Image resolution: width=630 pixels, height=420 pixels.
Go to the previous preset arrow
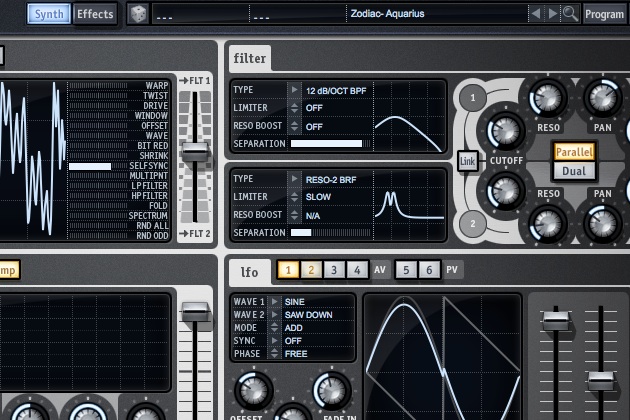(536, 14)
